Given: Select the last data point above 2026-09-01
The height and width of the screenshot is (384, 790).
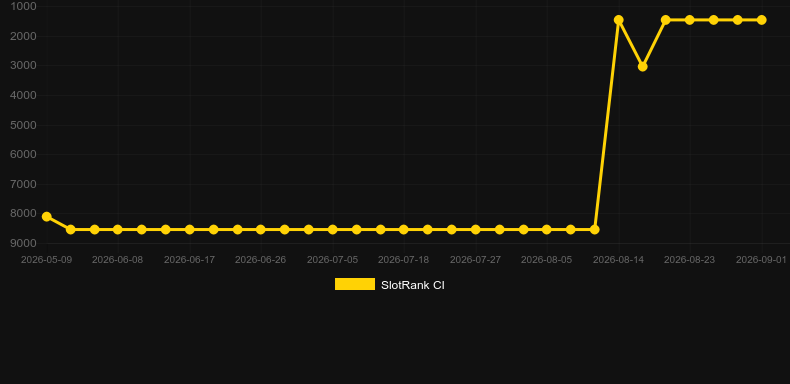Looking at the screenshot, I should [762, 20].
